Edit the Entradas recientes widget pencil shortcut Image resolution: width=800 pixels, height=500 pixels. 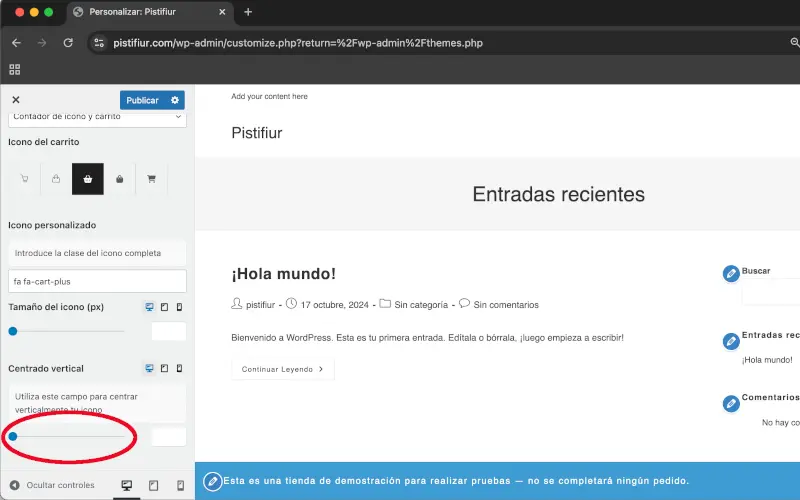click(731, 341)
